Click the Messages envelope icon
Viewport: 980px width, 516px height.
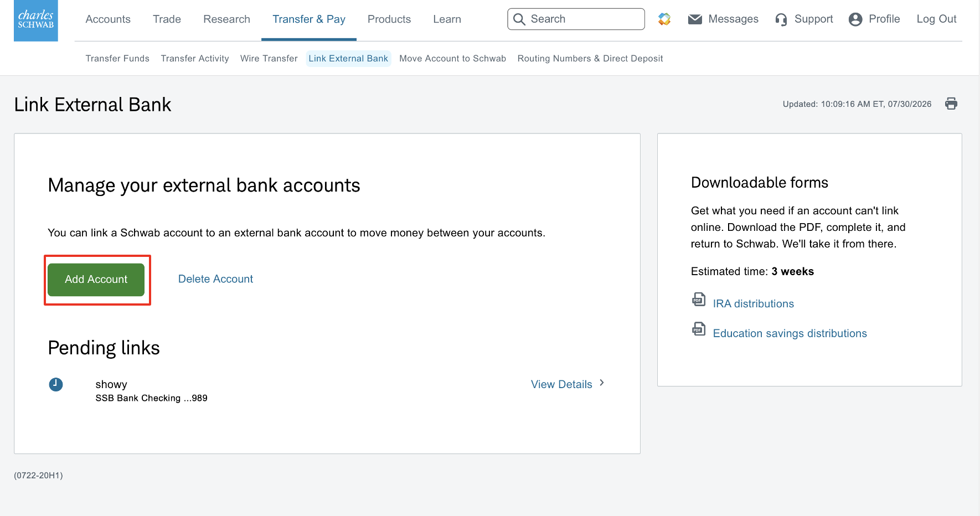tap(695, 19)
